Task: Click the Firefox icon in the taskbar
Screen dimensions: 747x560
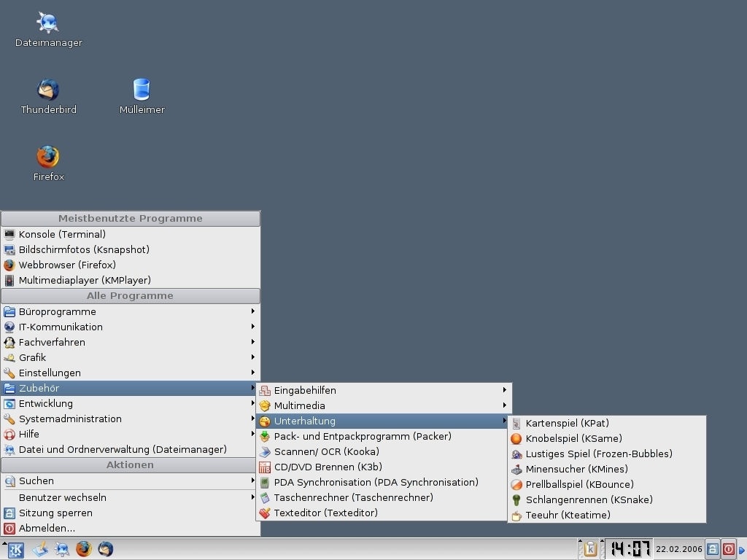Action: (x=84, y=549)
